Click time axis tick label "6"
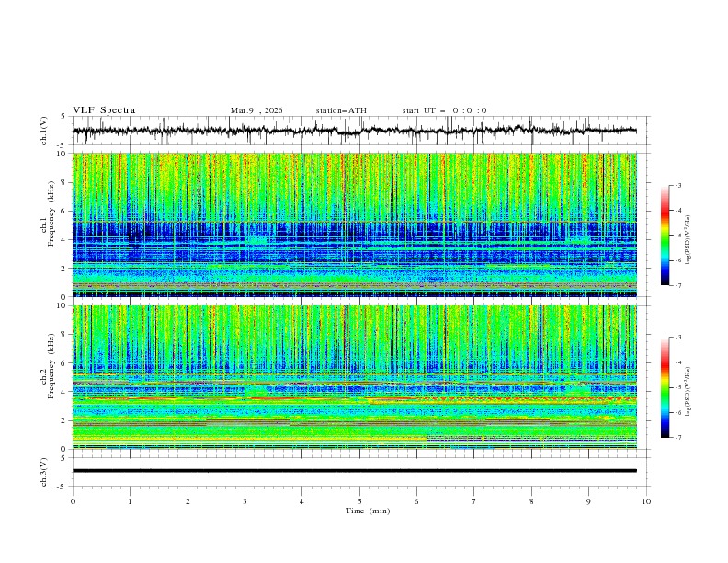Image resolution: width=728 pixels, height=563 pixels. tap(416, 501)
